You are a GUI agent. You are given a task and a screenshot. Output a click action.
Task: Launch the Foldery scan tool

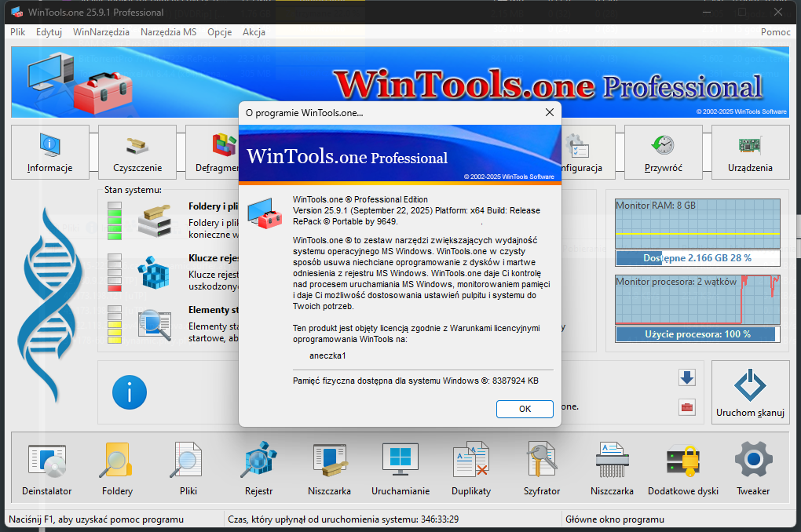117,468
